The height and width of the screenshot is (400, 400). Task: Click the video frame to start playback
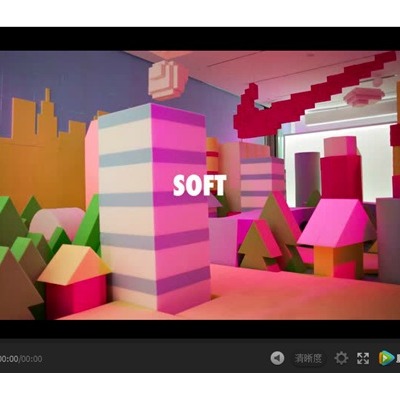click(x=200, y=185)
